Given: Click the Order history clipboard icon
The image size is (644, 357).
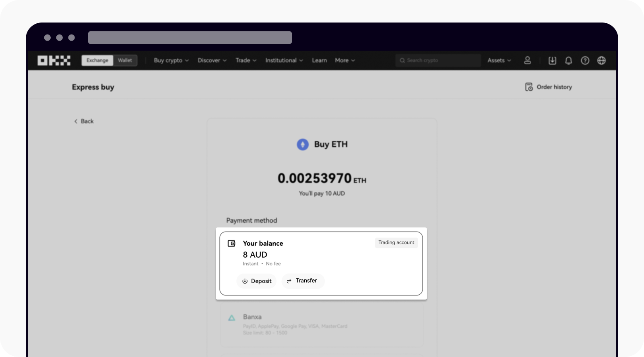Looking at the screenshot, I should point(529,87).
